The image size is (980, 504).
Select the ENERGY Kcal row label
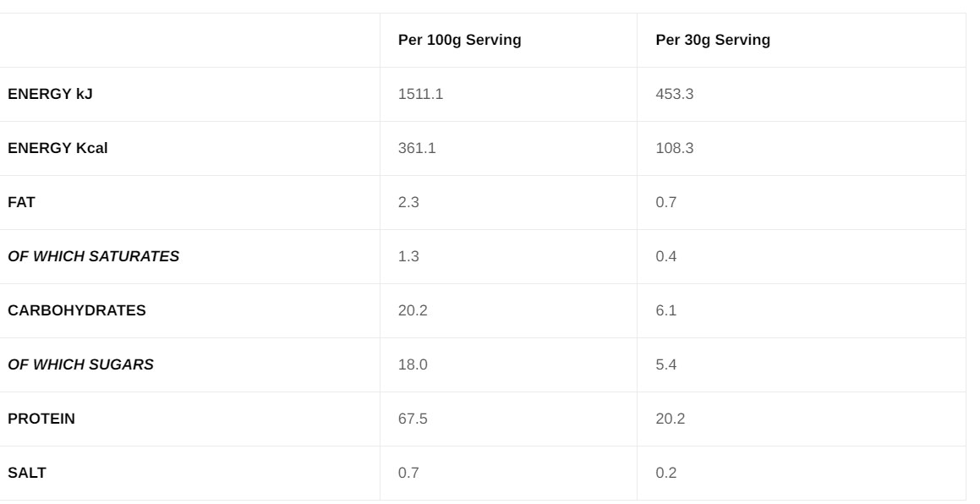click(x=57, y=148)
